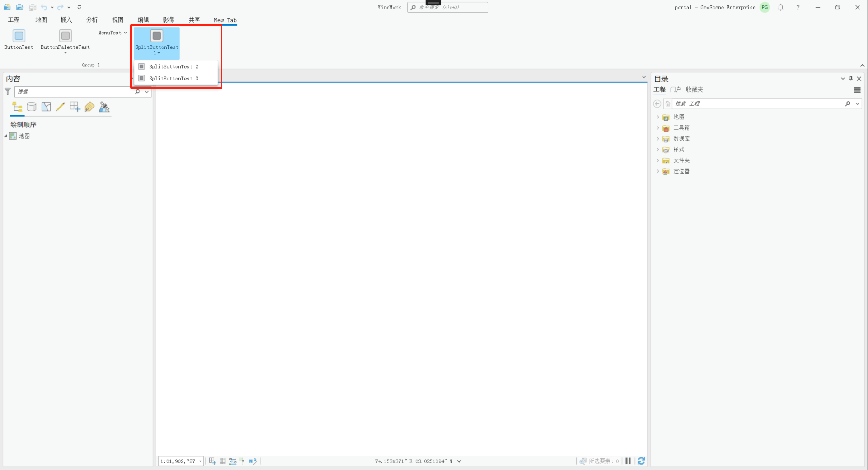This screenshot has height=470, width=868.
Task: Collapse the 地图 node in Contents pane
Action: pyautogui.click(x=6, y=136)
